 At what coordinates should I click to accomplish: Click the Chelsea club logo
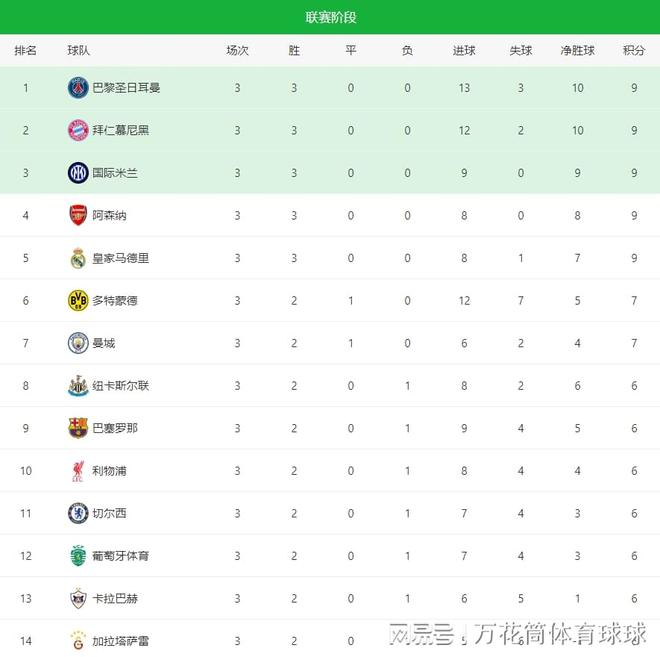(x=78, y=513)
